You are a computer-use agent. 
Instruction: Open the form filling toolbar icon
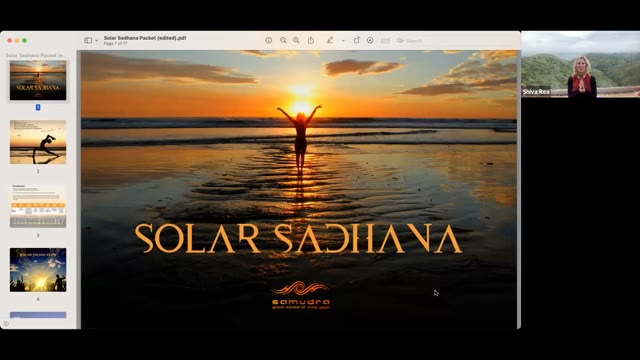(385, 40)
